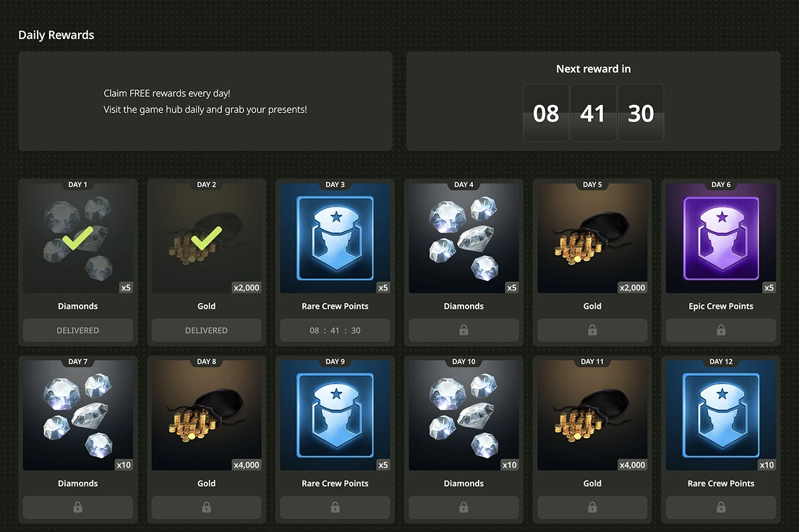Click the lock button under Day 10 Diamonds

(463, 507)
